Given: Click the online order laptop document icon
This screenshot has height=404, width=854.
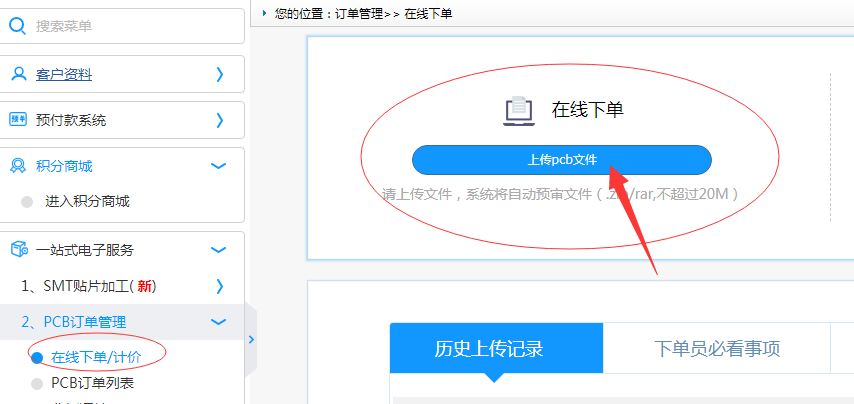Looking at the screenshot, I should pos(518,110).
